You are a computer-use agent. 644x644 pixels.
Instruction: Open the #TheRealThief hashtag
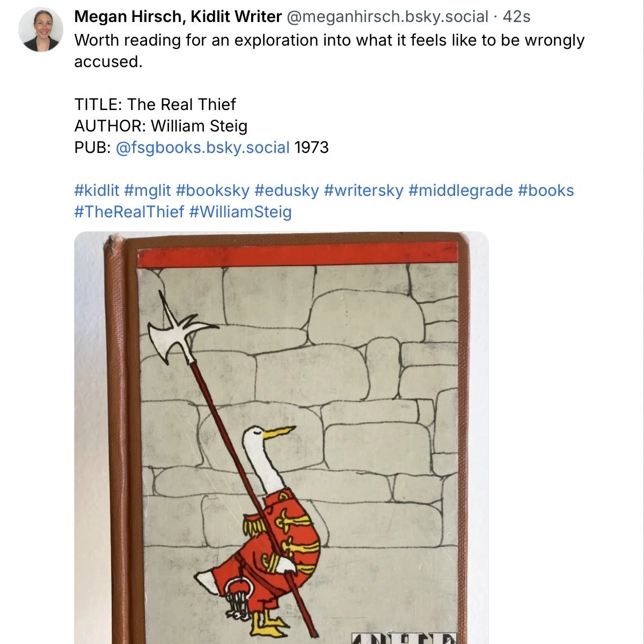point(129,212)
